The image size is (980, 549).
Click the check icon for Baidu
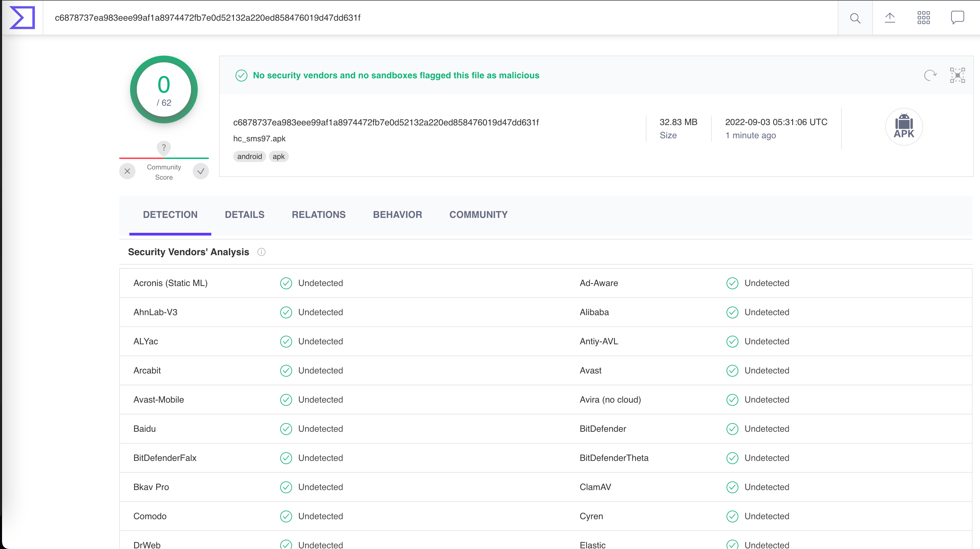pyautogui.click(x=286, y=429)
